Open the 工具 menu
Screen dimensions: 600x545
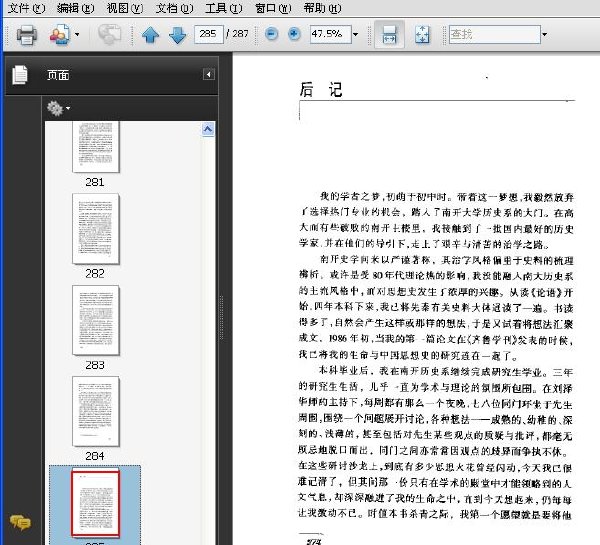pos(223,8)
